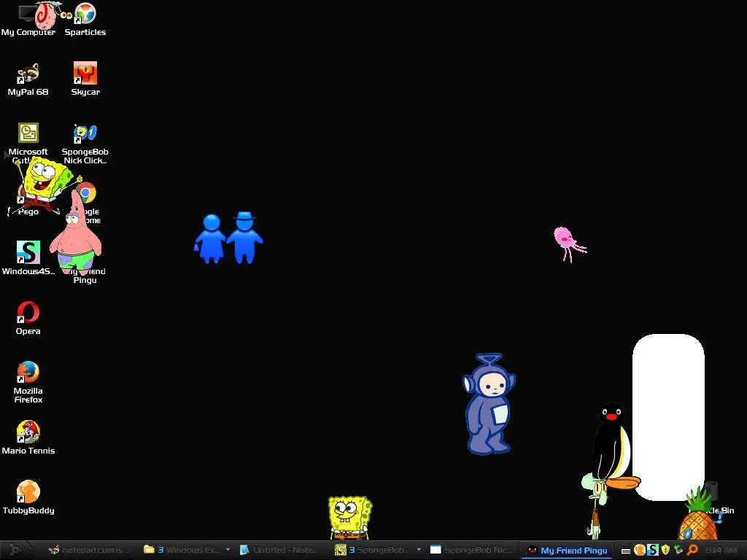Image resolution: width=747 pixels, height=560 pixels.
Task: Click the orange magnifier tray icon
Action: pos(692,550)
